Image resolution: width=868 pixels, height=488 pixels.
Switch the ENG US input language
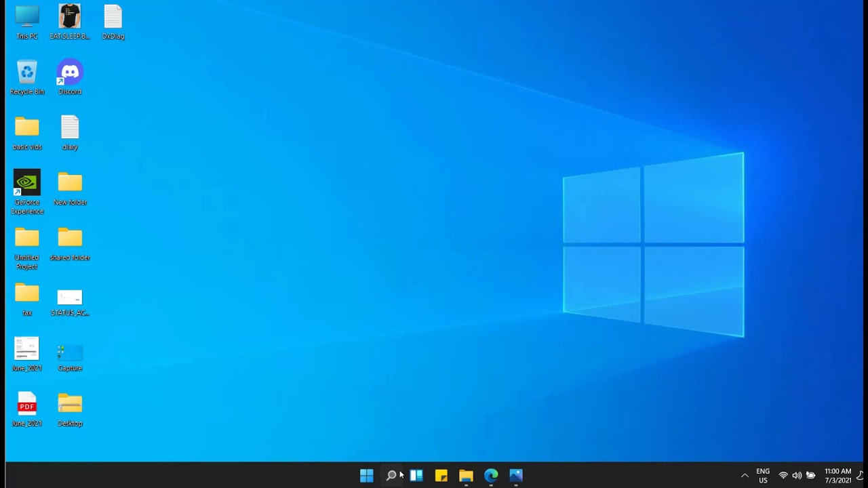point(763,475)
